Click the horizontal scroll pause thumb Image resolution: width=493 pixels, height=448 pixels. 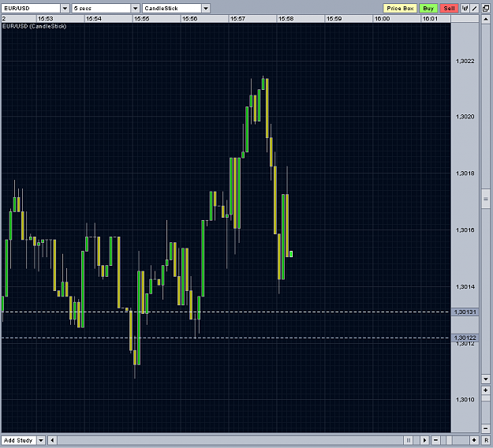[408, 440]
